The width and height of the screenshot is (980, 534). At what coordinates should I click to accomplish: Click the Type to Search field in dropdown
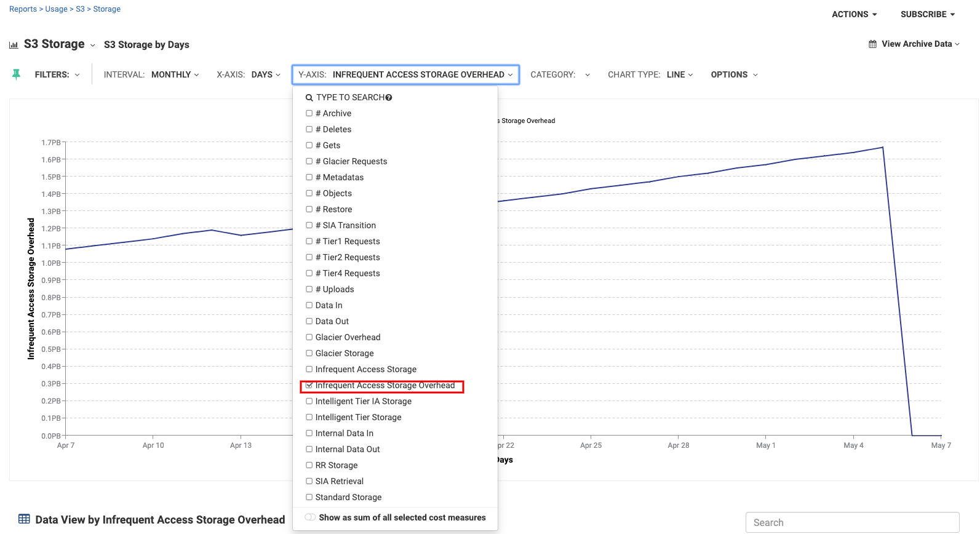click(351, 97)
